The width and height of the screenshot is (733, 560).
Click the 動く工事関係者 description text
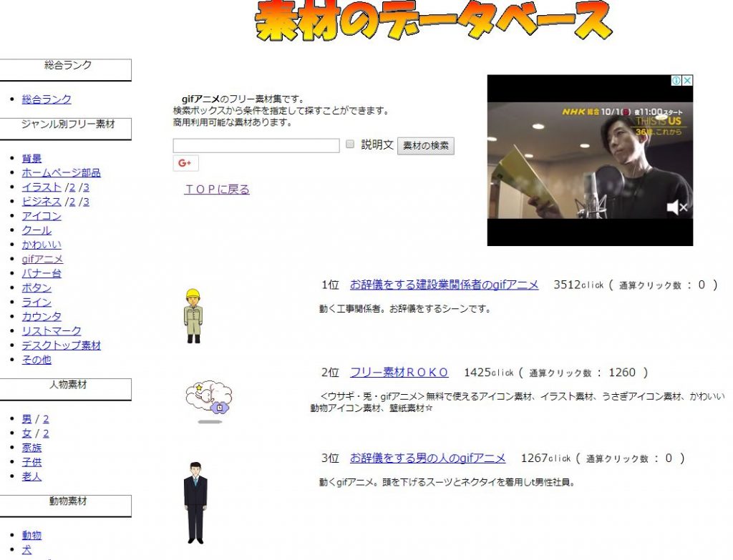[x=405, y=309]
